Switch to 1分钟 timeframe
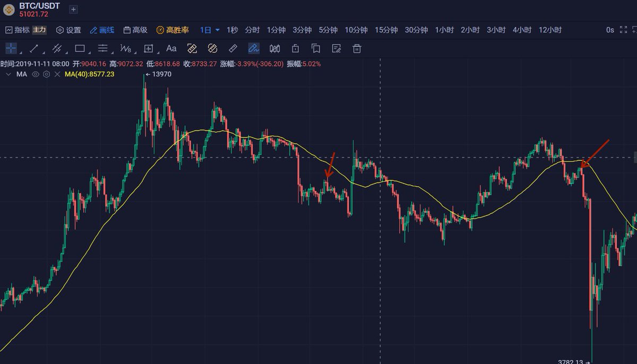This screenshot has width=637, height=364. pyautogui.click(x=276, y=30)
